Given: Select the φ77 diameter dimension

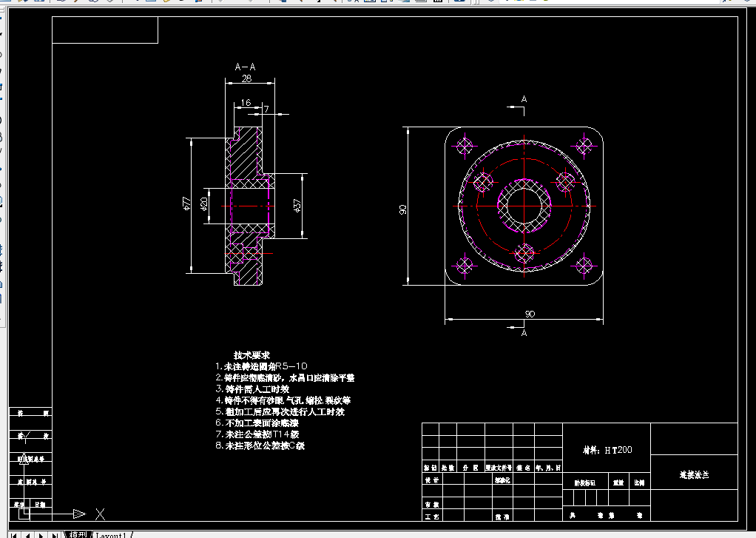Looking at the screenshot, I should 187,203.
